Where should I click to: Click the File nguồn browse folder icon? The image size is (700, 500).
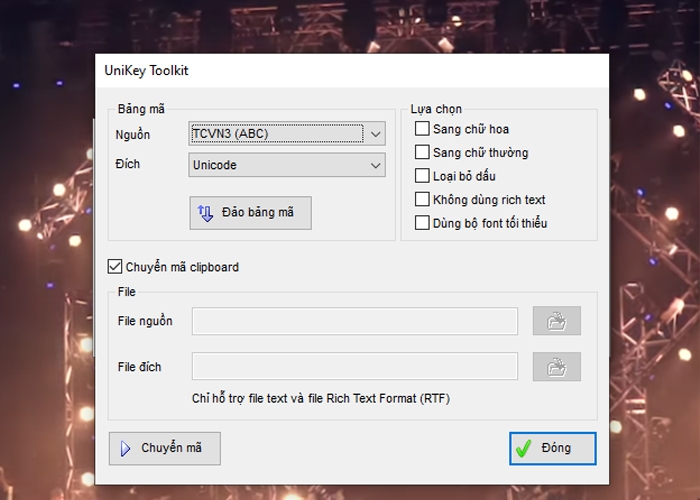point(557,321)
